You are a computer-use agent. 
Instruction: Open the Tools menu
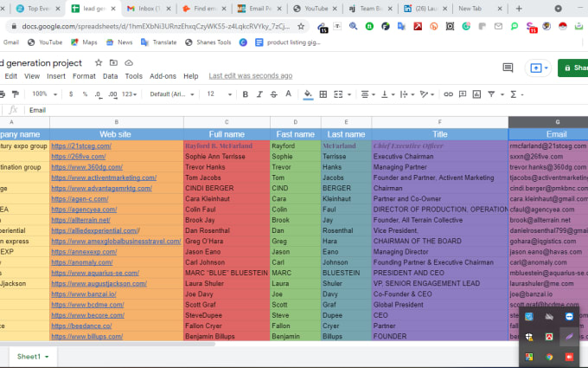pyautogui.click(x=133, y=76)
